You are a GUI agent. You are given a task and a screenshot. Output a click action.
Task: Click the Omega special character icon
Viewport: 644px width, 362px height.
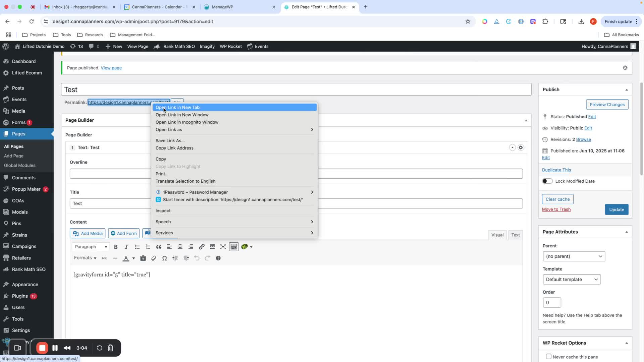[x=164, y=258]
